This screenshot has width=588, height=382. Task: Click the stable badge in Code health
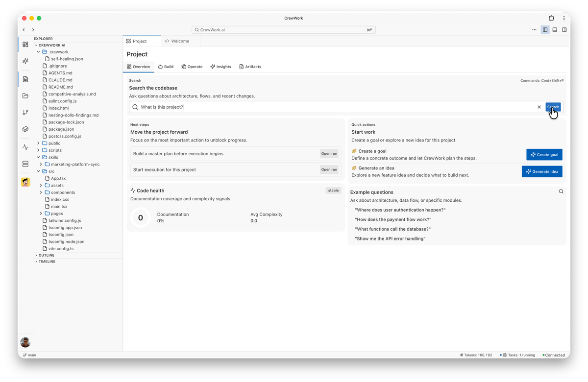click(334, 191)
